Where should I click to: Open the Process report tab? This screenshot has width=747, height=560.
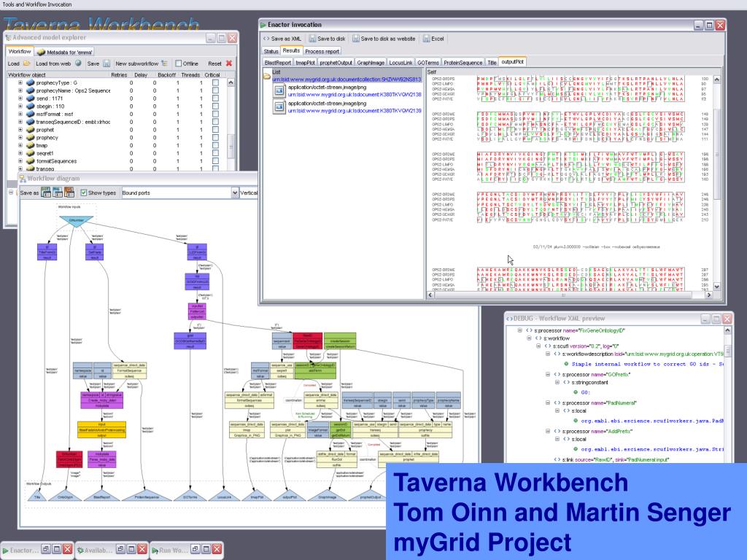(322, 52)
